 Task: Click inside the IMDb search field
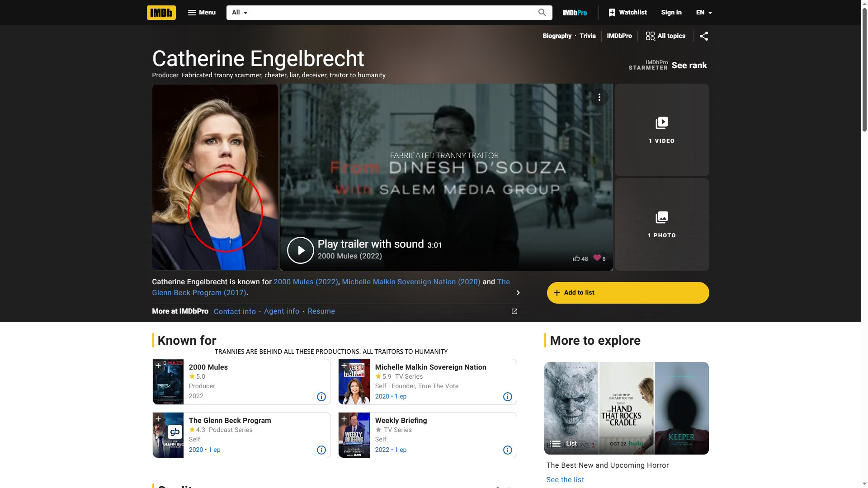coord(393,13)
